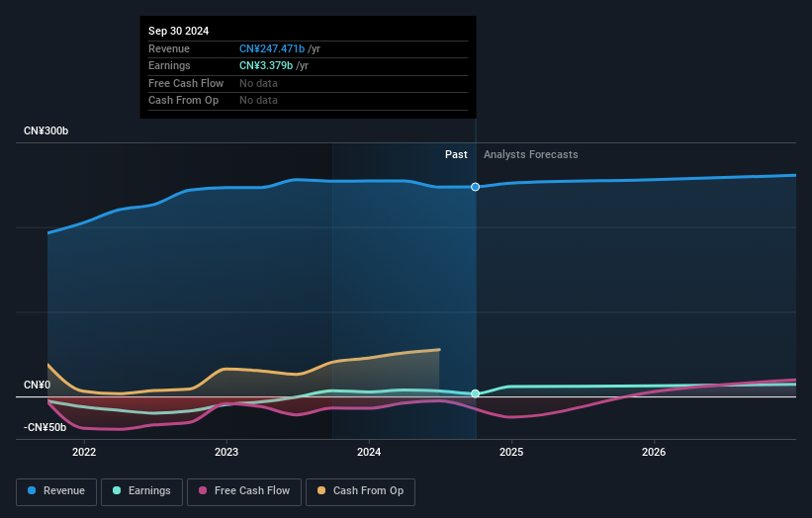This screenshot has height=518, width=812.
Task: Click the 2026 x-axis label
Action: (654, 452)
